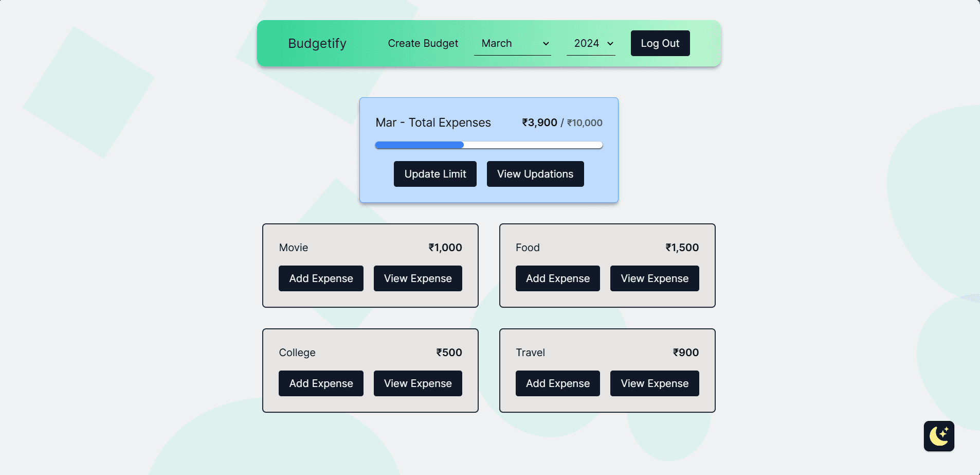Select the Mar Total Expenses card
The image size is (980, 475).
pyautogui.click(x=489, y=150)
